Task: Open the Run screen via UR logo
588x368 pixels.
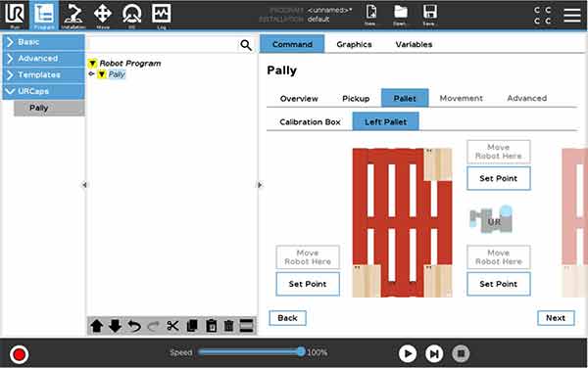Action: coord(15,15)
